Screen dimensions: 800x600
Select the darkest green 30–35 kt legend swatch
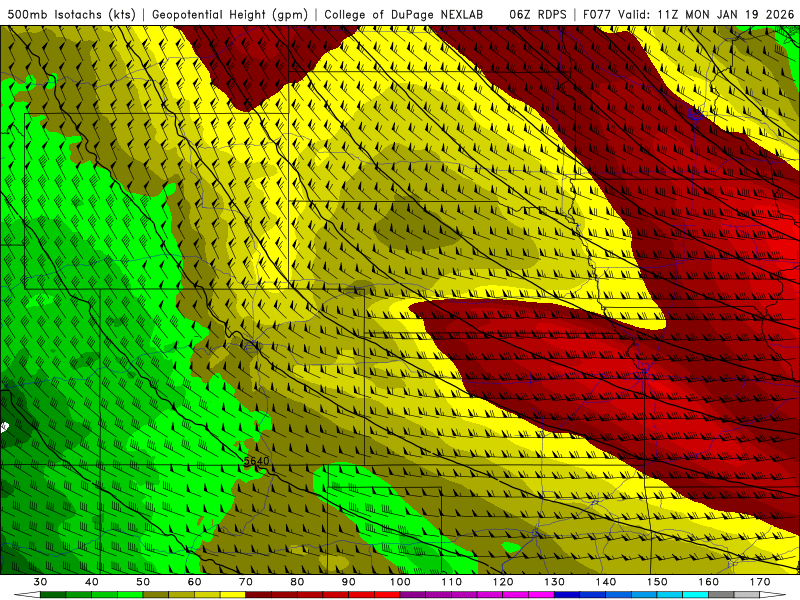point(53,595)
